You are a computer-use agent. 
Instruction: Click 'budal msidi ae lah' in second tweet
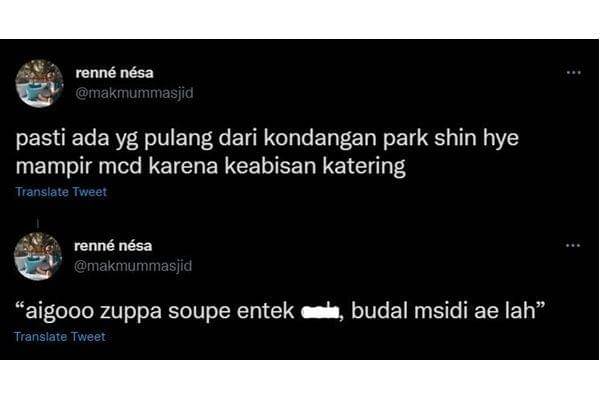443,311
